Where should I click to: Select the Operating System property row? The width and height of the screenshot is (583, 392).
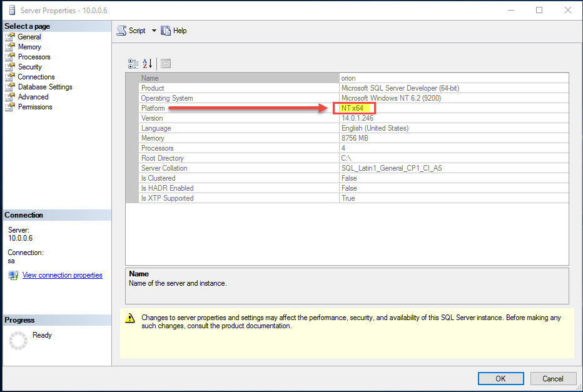353,98
